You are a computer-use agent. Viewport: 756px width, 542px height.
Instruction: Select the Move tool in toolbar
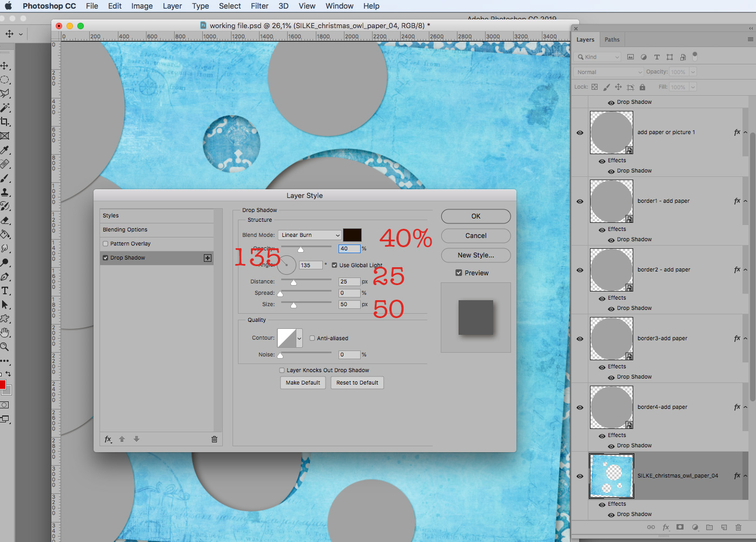coord(5,65)
